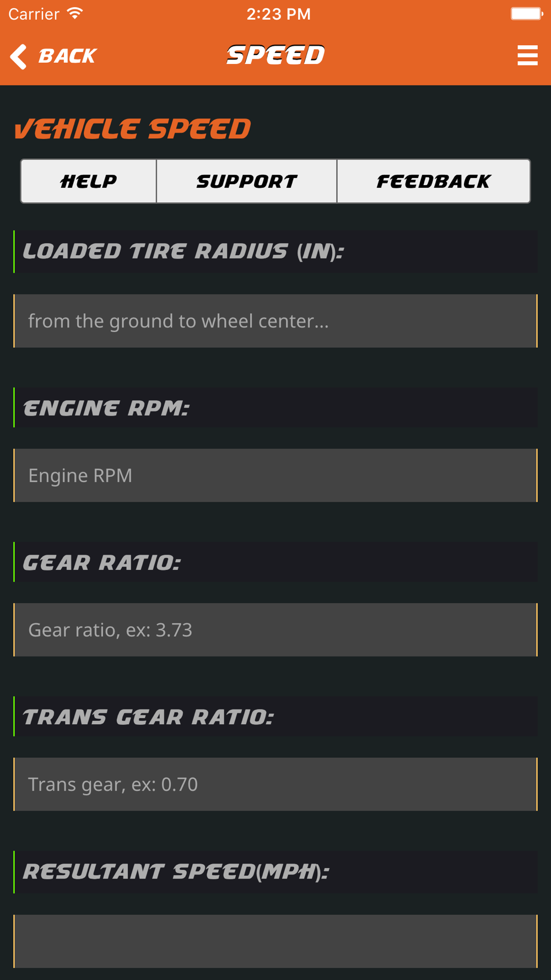This screenshot has width=551, height=980.
Task: Check the Wi-Fi status icon
Action: 75,13
